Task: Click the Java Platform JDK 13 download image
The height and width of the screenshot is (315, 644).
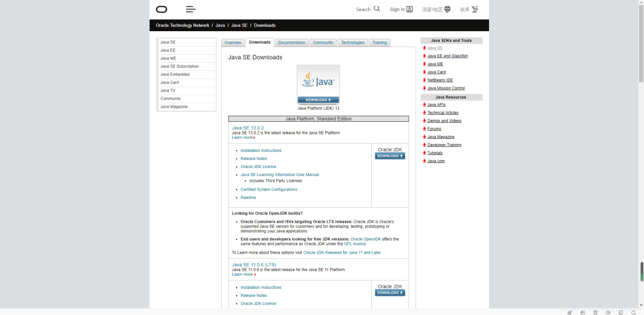Action: click(x=318, y=85)
